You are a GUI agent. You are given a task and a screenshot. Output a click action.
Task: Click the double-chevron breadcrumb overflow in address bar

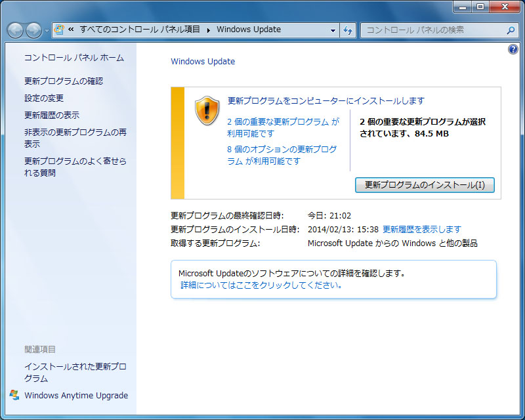pyautogui.click(x=71, y=30)
